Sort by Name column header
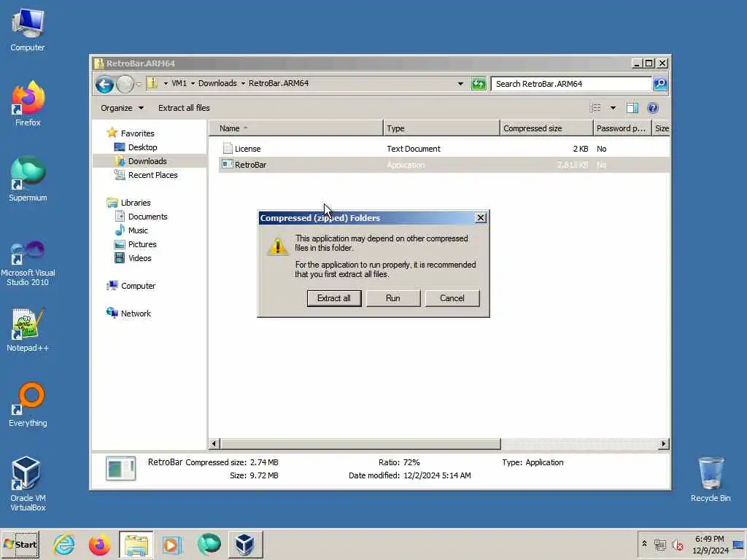Viewport: 747px width, 560px height. 296,128
